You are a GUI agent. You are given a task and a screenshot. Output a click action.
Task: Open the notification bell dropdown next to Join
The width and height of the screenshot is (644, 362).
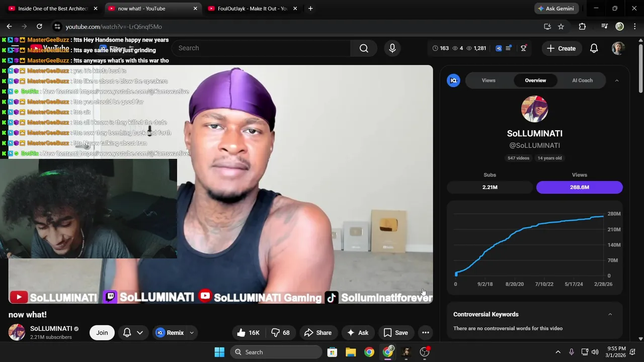coord(133,333)
